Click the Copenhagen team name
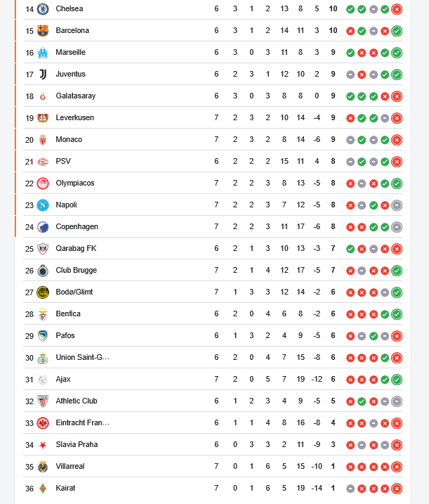Viewport: 429px width, 504px height. click(x=77, y=226)
